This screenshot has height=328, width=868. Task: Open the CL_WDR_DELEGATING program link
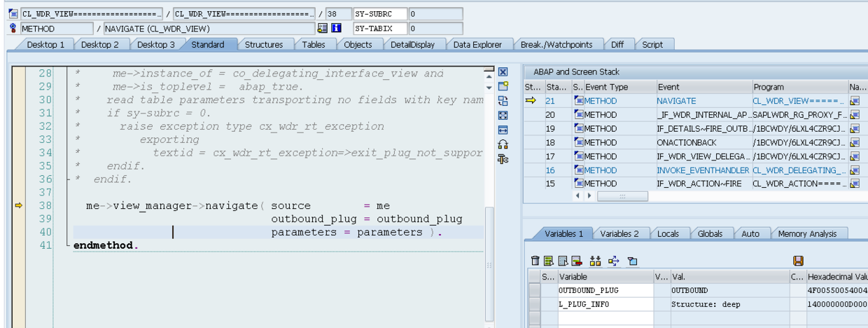point(799,170)
